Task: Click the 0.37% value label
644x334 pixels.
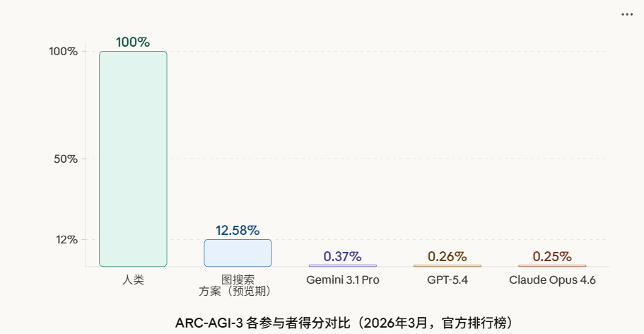Action: point(343,256)
